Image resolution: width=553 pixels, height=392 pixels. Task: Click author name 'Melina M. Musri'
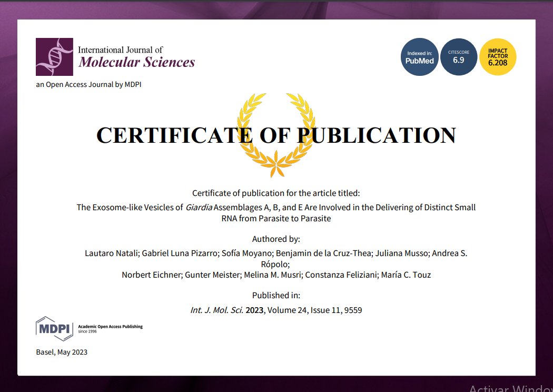coord(273,275)
